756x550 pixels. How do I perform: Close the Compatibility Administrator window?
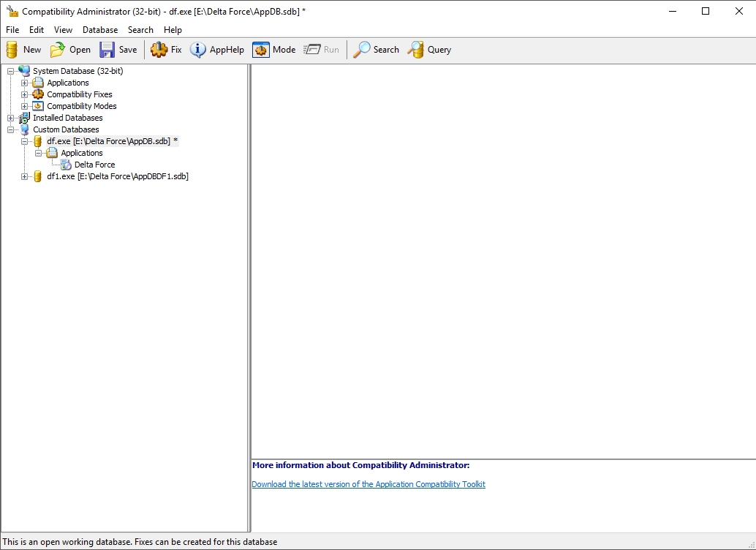tap(738, 11)
